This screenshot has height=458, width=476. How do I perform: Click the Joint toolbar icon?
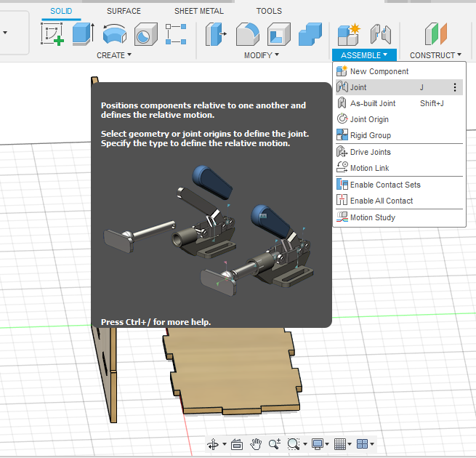tap(381, 34)
